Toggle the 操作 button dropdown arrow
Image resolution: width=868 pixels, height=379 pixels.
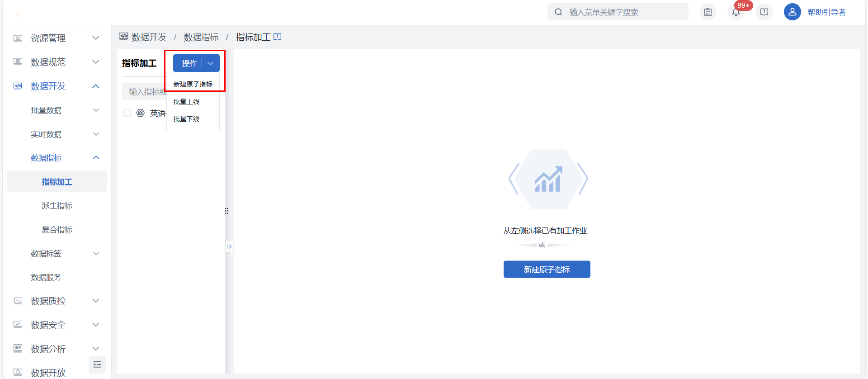211,63
